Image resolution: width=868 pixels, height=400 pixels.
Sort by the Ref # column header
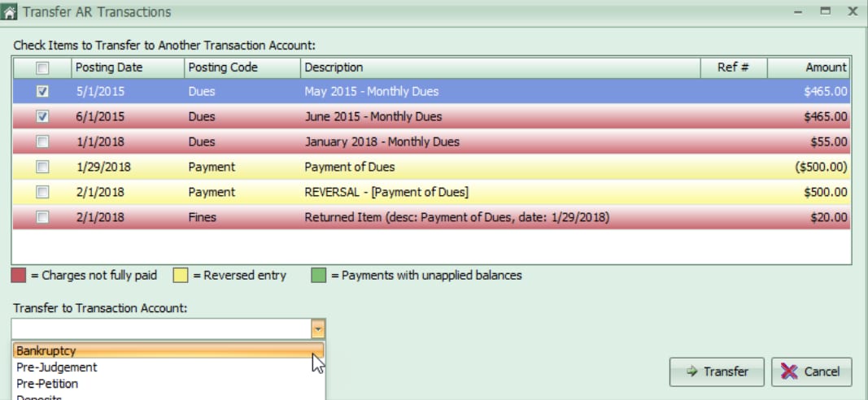pos(734,67)
